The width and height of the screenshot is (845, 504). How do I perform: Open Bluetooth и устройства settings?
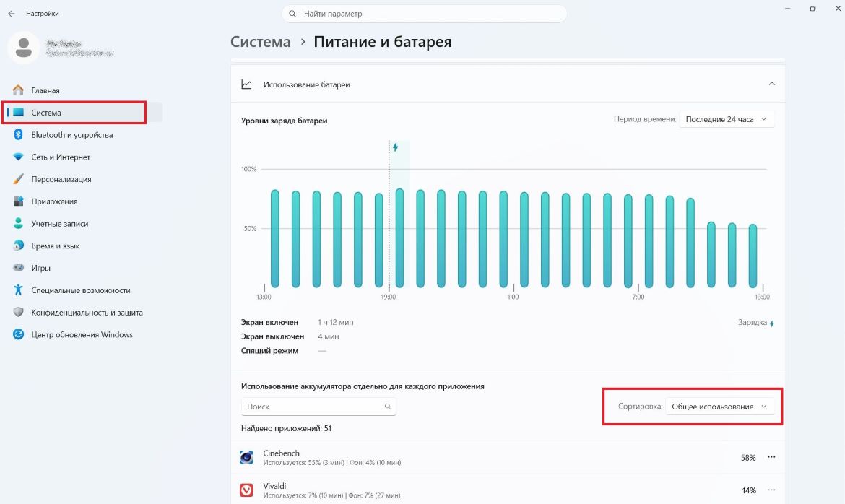click(71, 134)
